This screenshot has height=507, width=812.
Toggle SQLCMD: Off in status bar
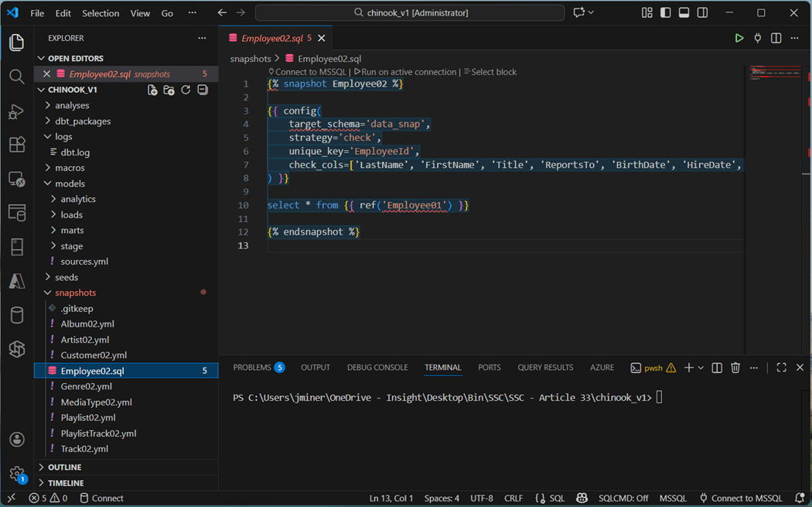tap(623, 498)
